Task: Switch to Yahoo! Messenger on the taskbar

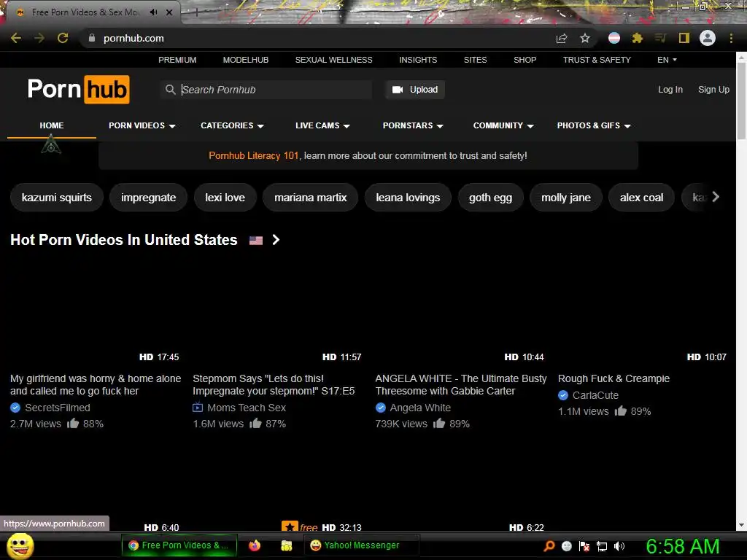Action: [x=361, y=545]
